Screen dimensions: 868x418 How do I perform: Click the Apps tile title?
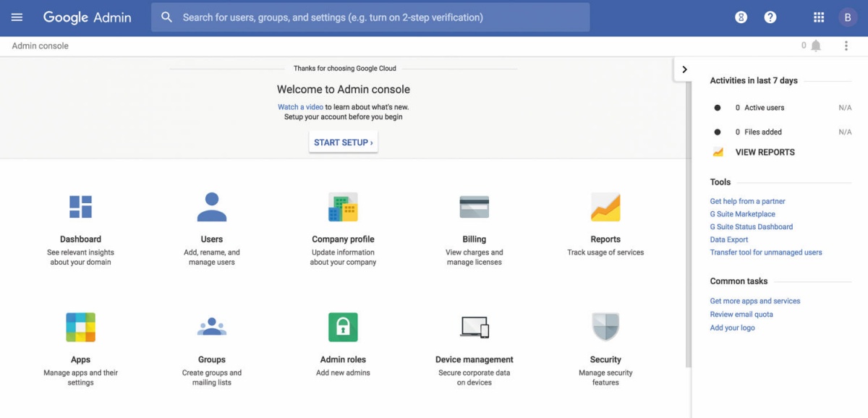(80, 359)
